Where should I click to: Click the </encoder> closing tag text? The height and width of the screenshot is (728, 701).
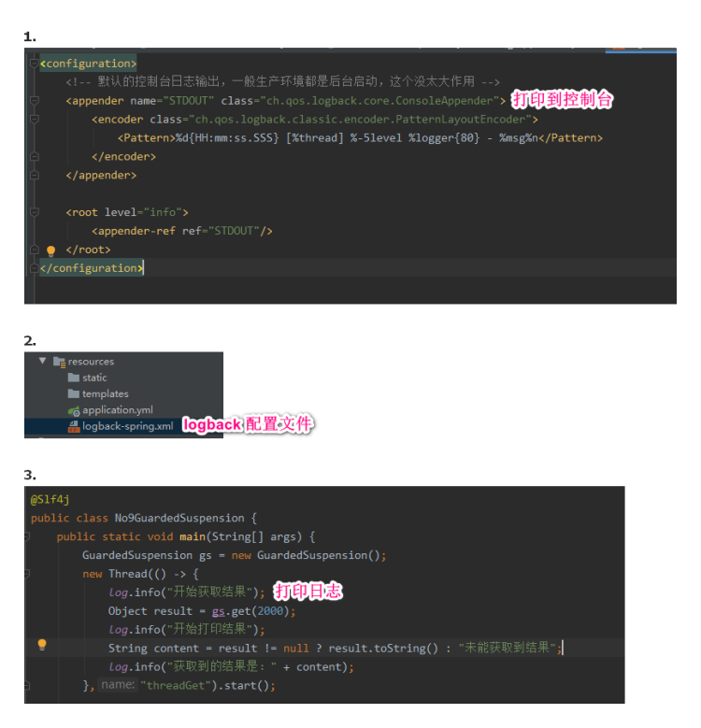123,156
